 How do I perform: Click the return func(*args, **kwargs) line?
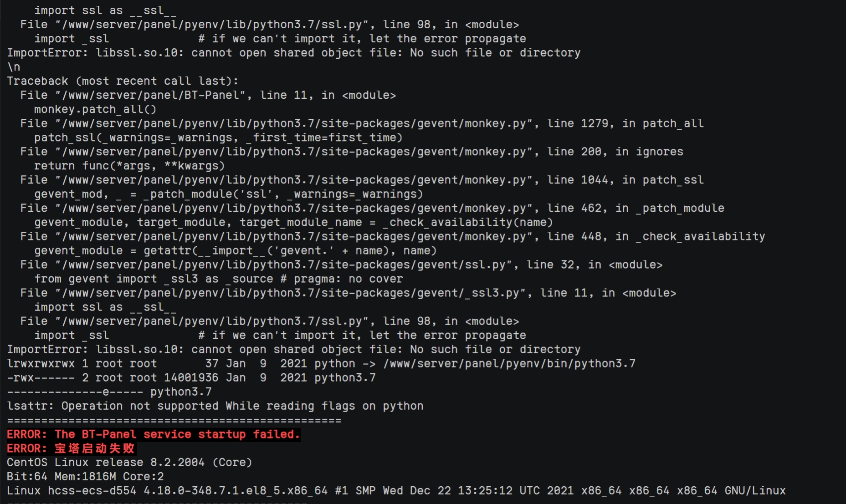point(129,166)
